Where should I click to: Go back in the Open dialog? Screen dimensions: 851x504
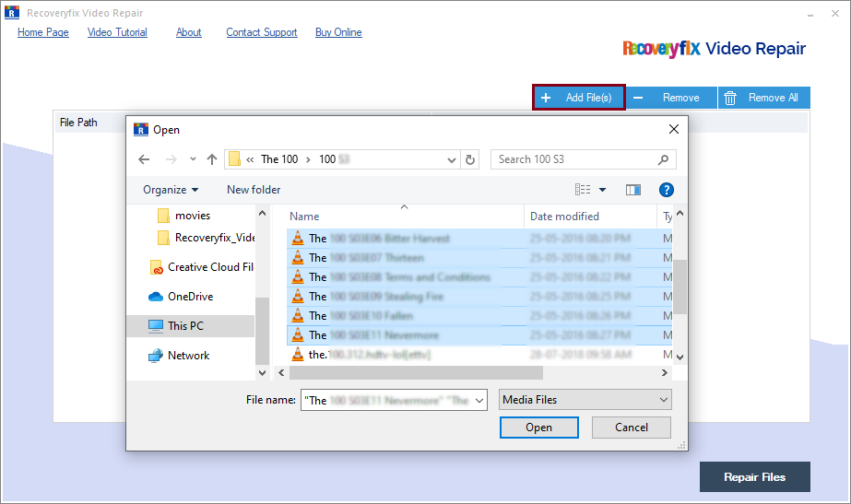pyautogui.click(x=144, y=159)
